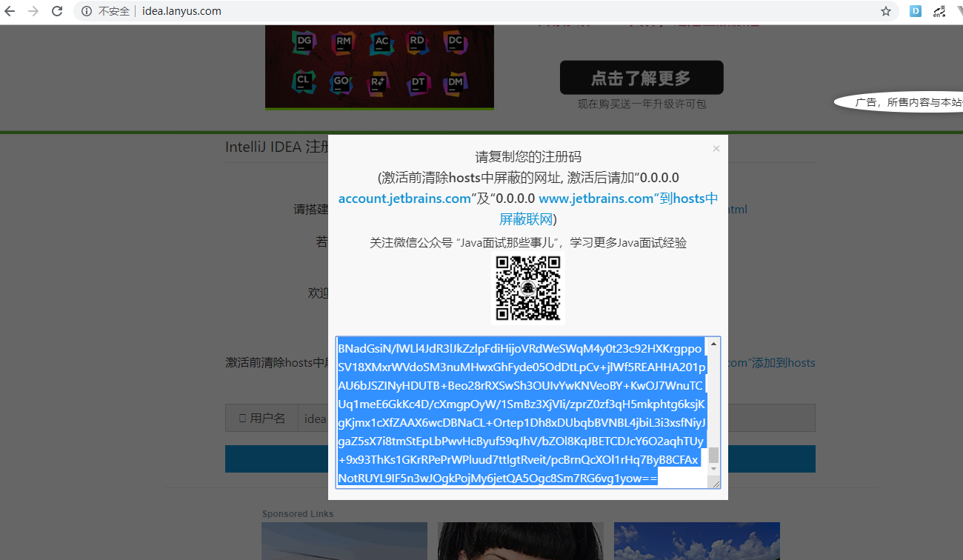
Task: Click the 用户名 input field containing idea
Action: 556,418
